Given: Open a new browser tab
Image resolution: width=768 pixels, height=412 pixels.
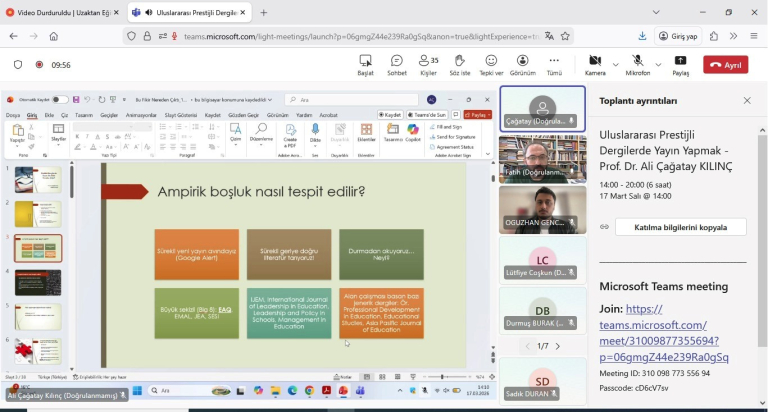Looking at the screenshot, I should (x=264, y=12).
